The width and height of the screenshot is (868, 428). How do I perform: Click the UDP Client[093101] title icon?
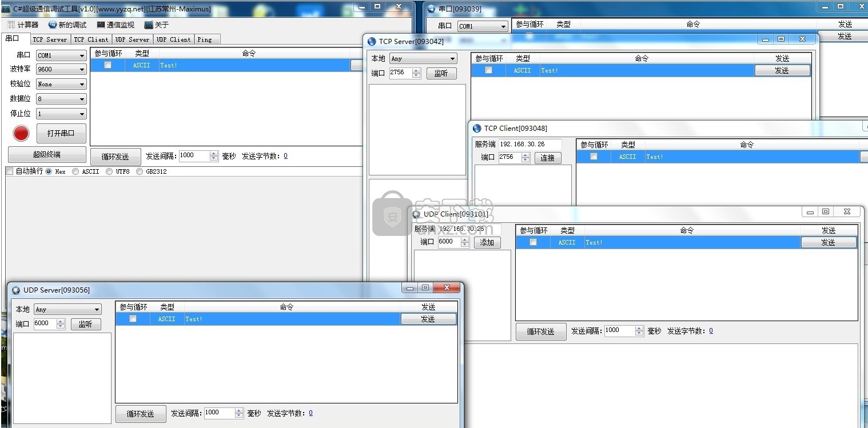[417, 214]
